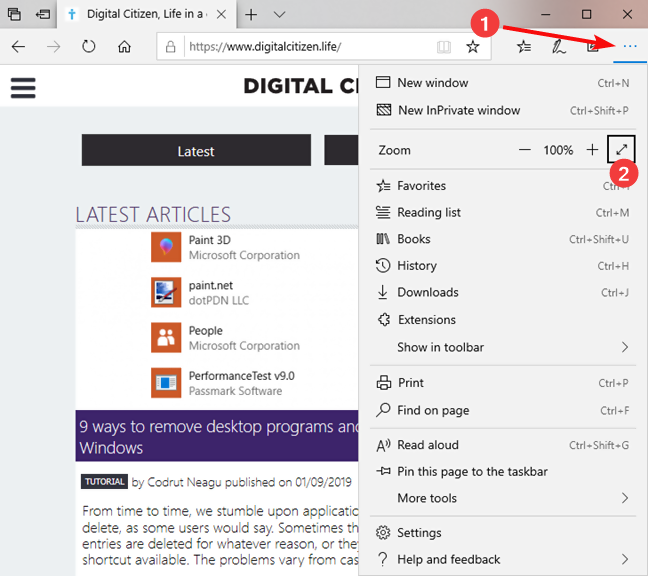Select the Latest tab on the page
This screenshot has width=648, height=576.
point(196,150)
